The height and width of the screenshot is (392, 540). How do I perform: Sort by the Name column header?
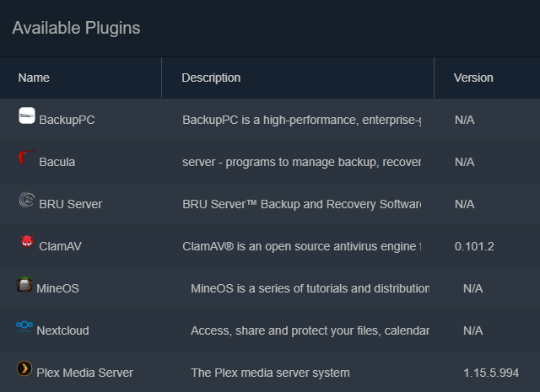click(x=34, y=78)
